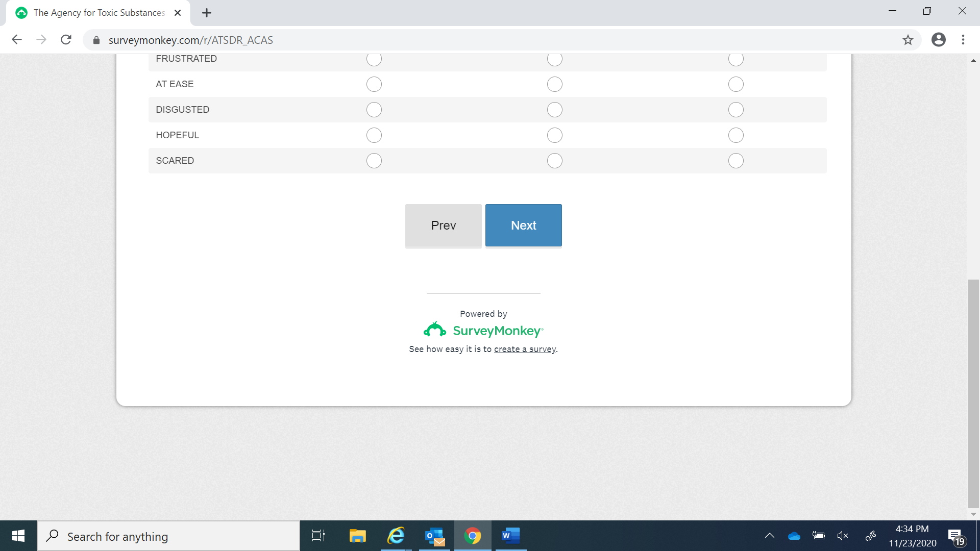The image size is (980, 551).
Task: Open a new browser tab
Action: (207, 13)
